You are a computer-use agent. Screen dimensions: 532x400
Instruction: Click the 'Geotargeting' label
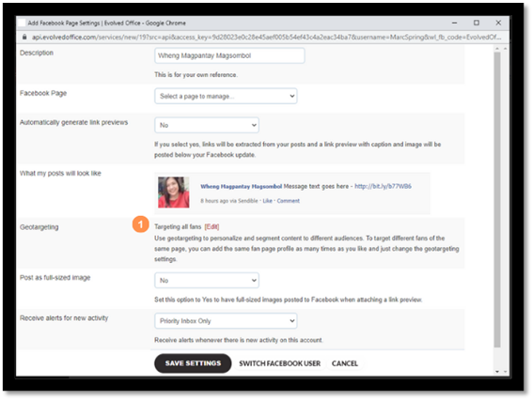point(39,227)
